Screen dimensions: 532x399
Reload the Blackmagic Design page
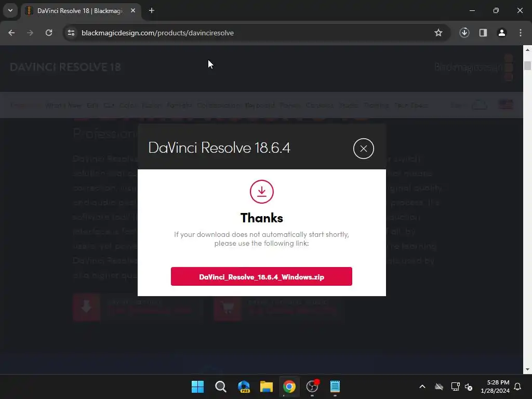coord(49,33)
